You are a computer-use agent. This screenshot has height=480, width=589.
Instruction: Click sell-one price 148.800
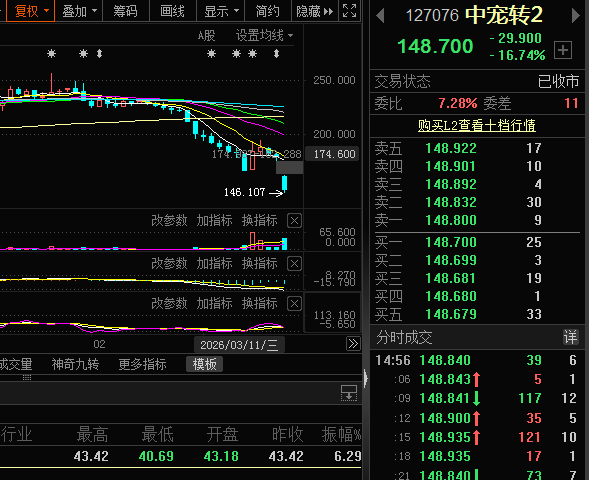coord(451,220)
